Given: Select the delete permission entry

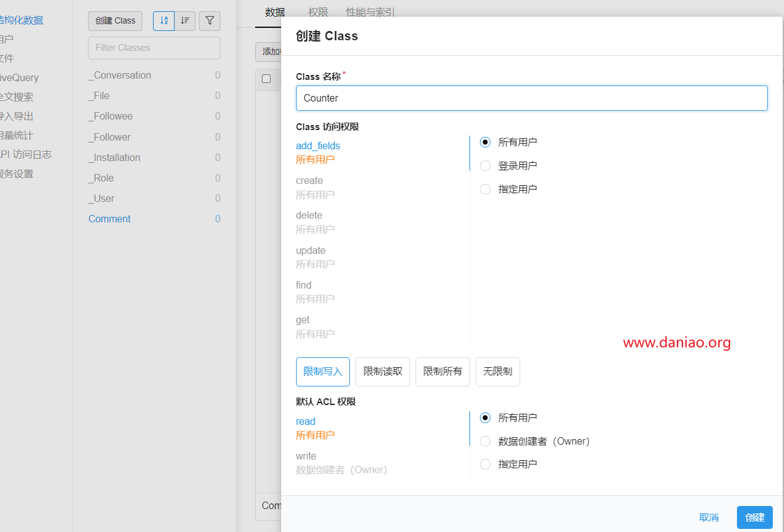Looking at the screenshot, I should pyautogui.click(x=309, y=216).
